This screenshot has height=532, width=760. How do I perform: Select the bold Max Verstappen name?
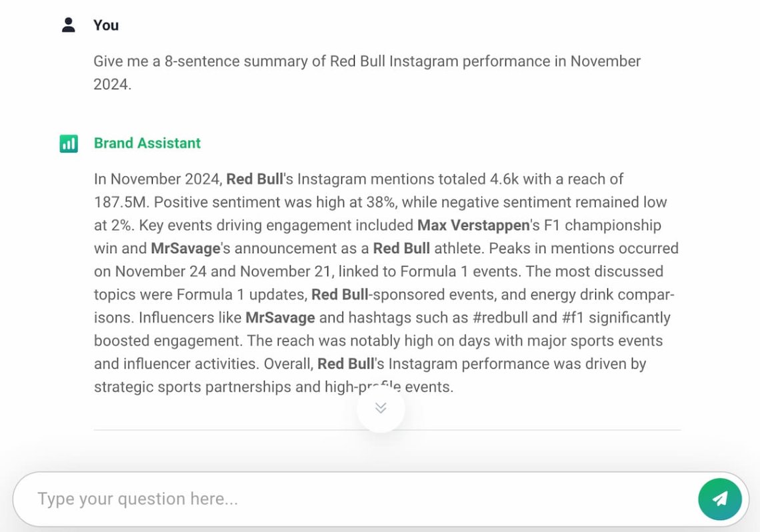pyautogui.click(x=473, y=225)
